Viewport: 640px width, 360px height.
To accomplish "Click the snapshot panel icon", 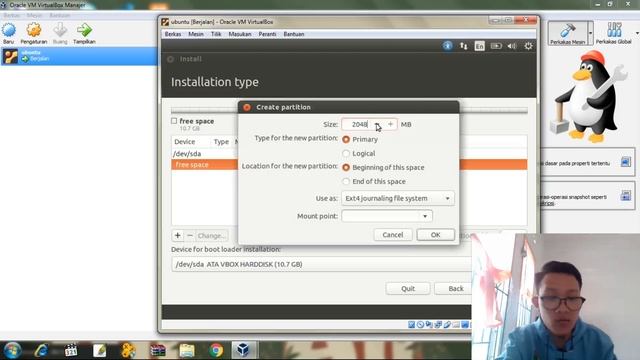I will [x=626, y=196].
